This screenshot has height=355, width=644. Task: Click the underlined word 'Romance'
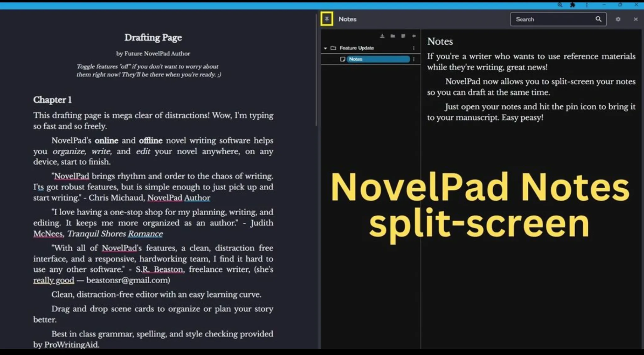145,234
